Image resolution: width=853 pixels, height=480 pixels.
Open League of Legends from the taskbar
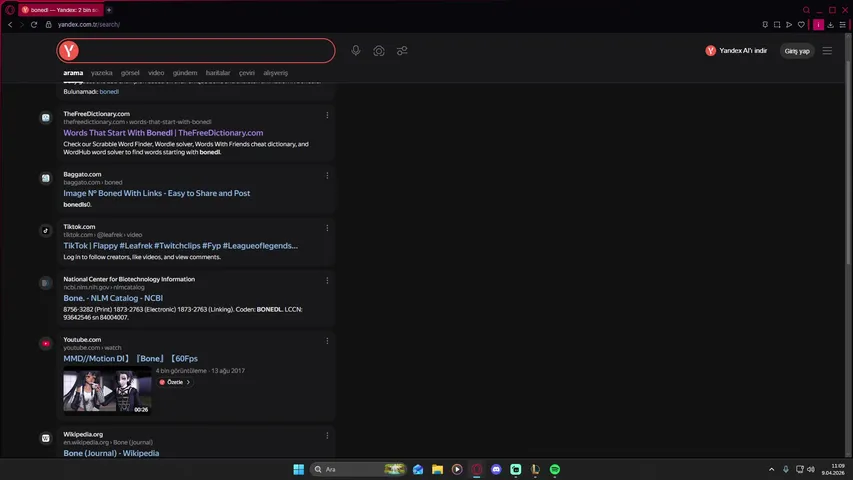pos(535,469)
